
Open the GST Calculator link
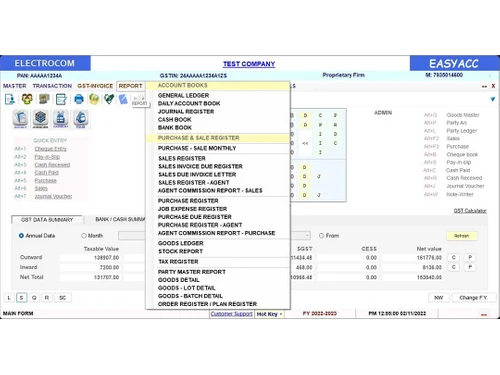pos(470,211)
